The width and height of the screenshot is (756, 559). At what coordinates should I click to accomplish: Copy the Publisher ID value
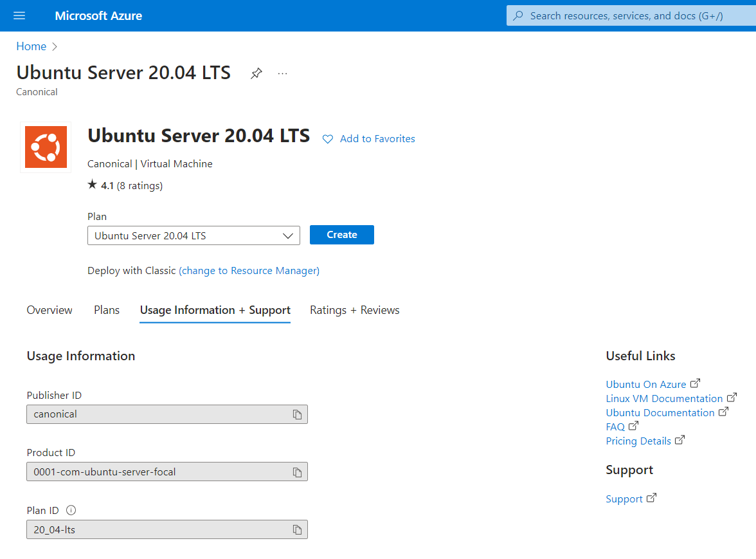pos(297,414)
